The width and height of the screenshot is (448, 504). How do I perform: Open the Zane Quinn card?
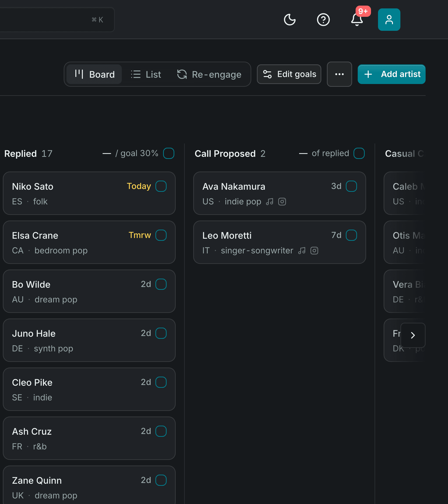click(89, 485)
